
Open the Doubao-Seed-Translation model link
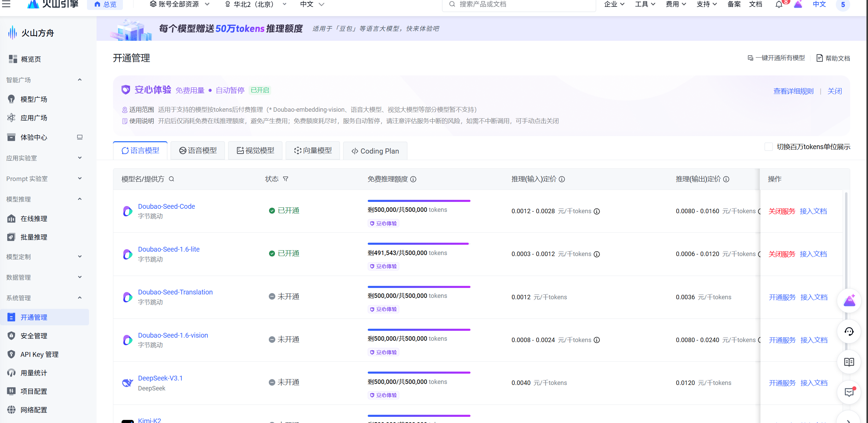point(175,292)
